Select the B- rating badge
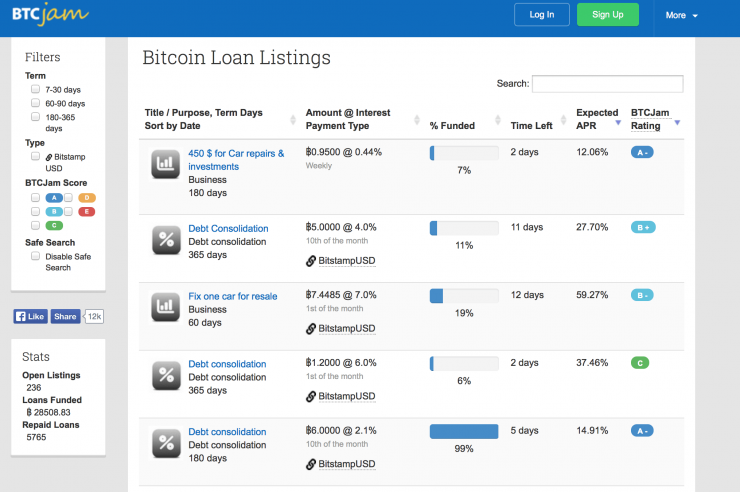The height and width of the screenshot is (492, 740). (x=642, y=295)
